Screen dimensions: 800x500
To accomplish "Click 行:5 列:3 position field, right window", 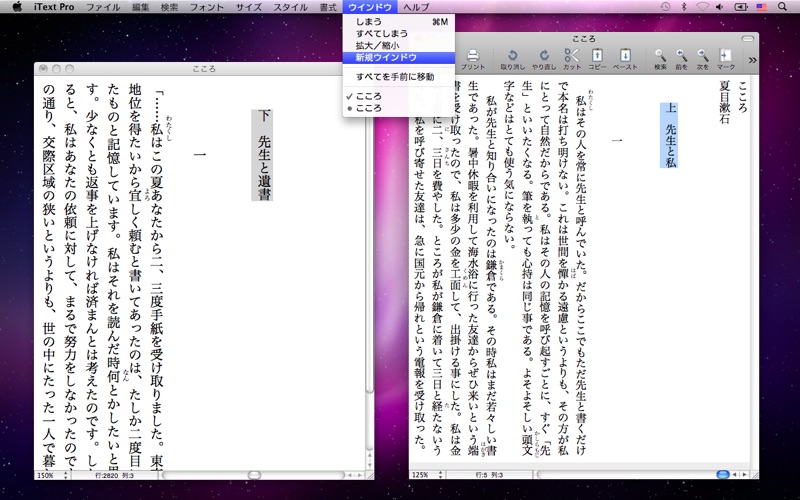I will point(489,474).
